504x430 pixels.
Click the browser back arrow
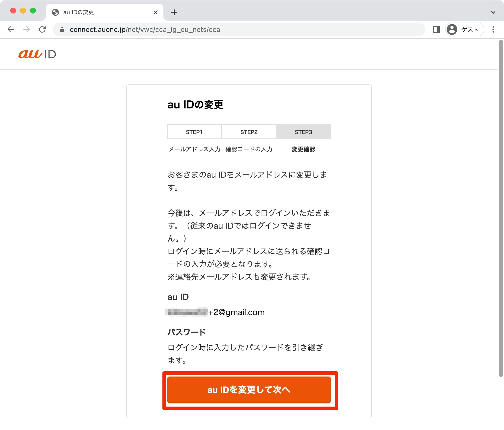[11, 29]
